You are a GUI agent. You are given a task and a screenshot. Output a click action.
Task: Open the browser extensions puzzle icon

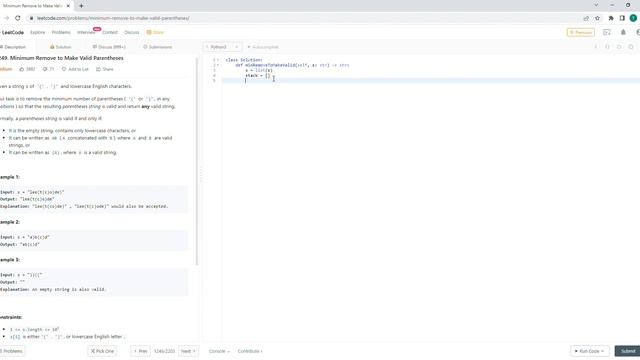tap(611, 18)
